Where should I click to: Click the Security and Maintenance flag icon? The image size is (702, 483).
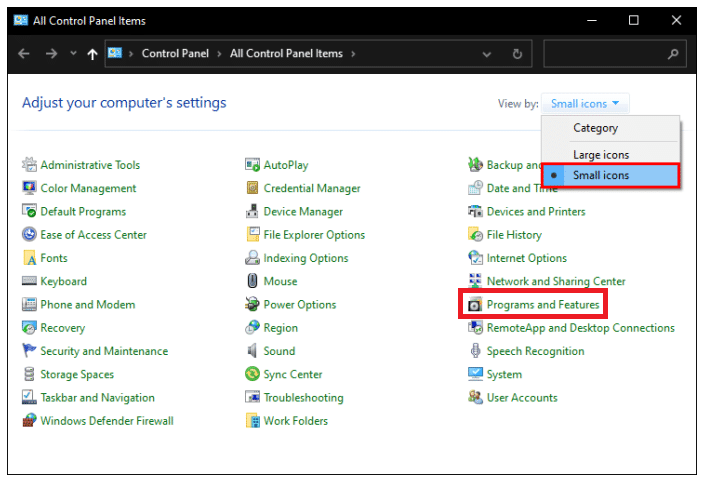[29, 350]
